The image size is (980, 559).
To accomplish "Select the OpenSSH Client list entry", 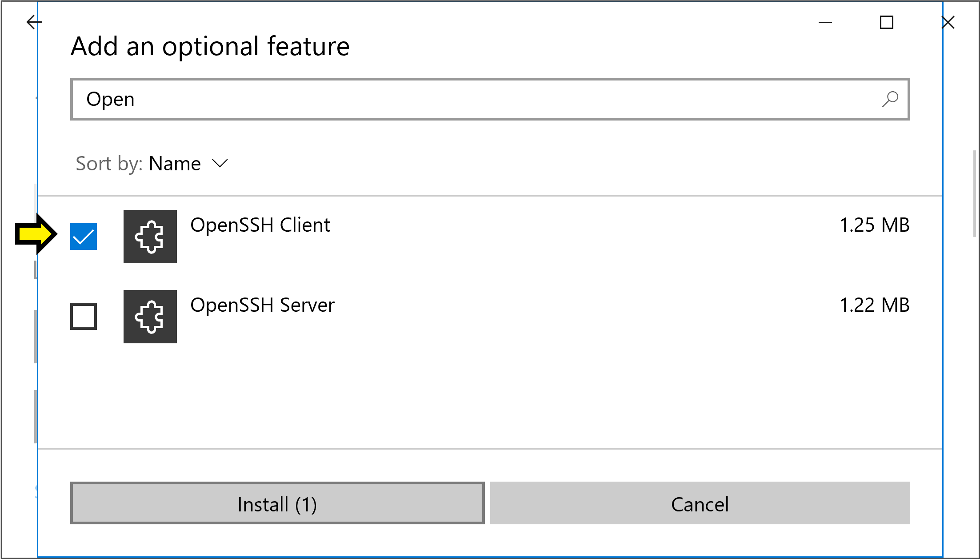I will tap(260, 225).
